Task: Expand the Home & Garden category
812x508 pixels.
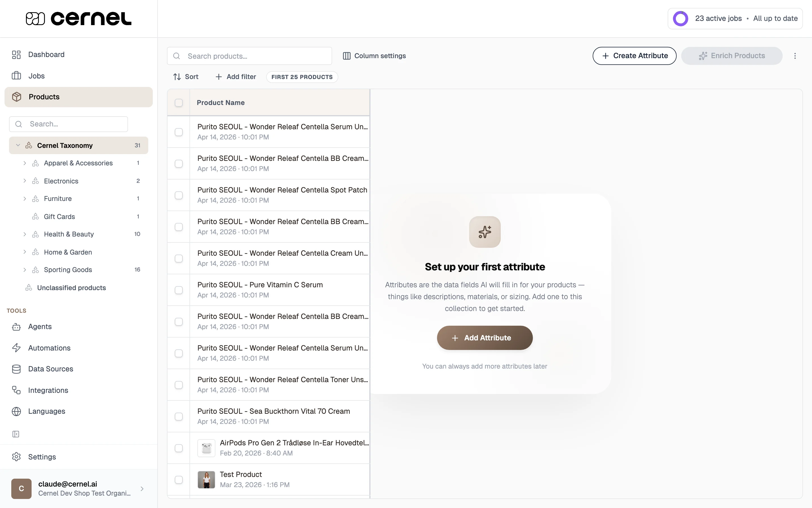Action: [25, 252]
